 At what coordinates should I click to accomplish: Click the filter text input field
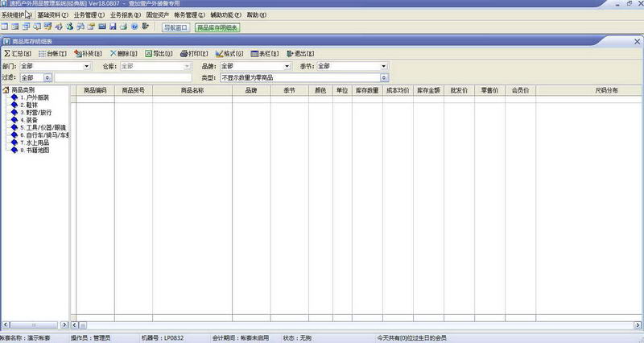pos(123,77)
